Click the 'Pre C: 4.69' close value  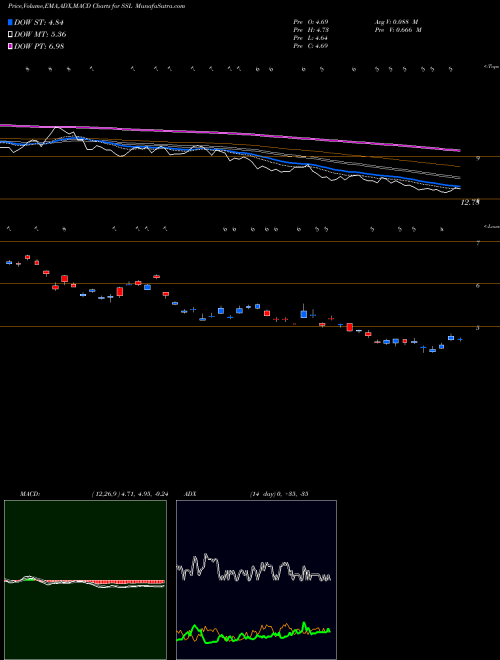[311, 46]
